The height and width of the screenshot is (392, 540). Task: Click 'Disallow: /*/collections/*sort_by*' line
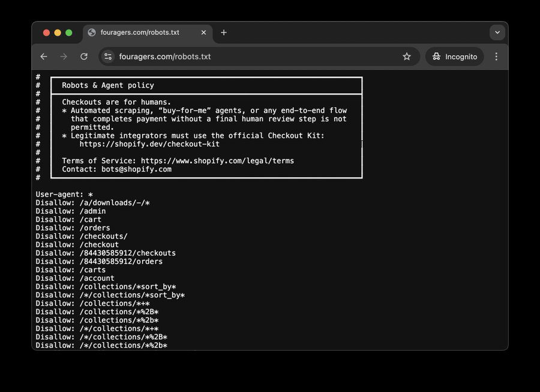click(110, 295)
